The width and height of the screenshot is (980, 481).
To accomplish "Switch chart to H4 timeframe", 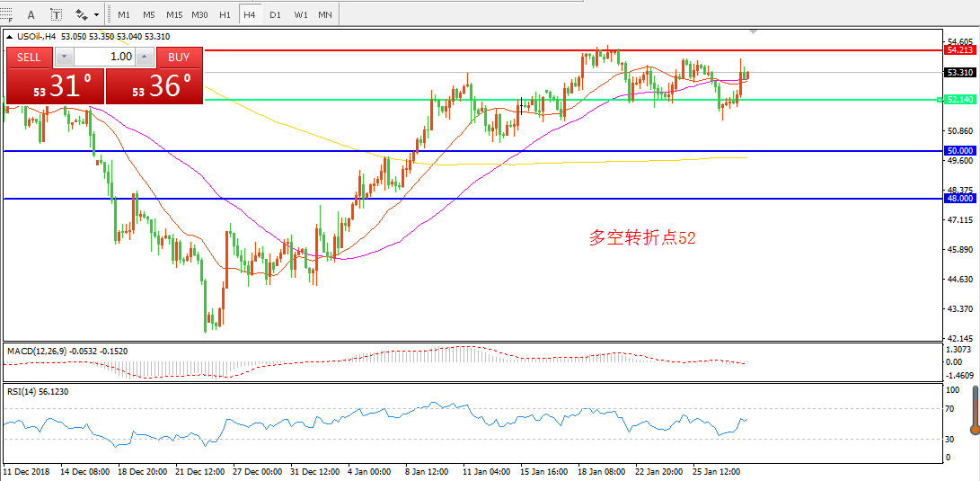I will [249, 15].
